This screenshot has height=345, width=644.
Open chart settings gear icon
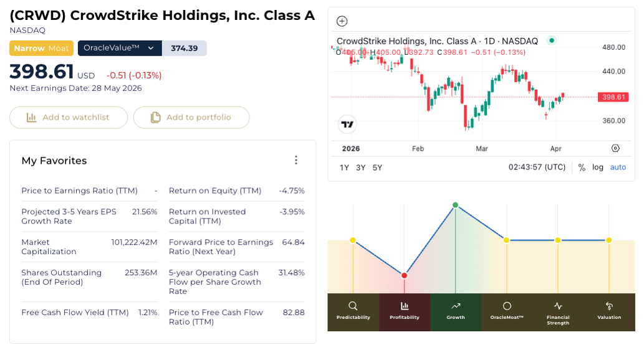[615, 148]
